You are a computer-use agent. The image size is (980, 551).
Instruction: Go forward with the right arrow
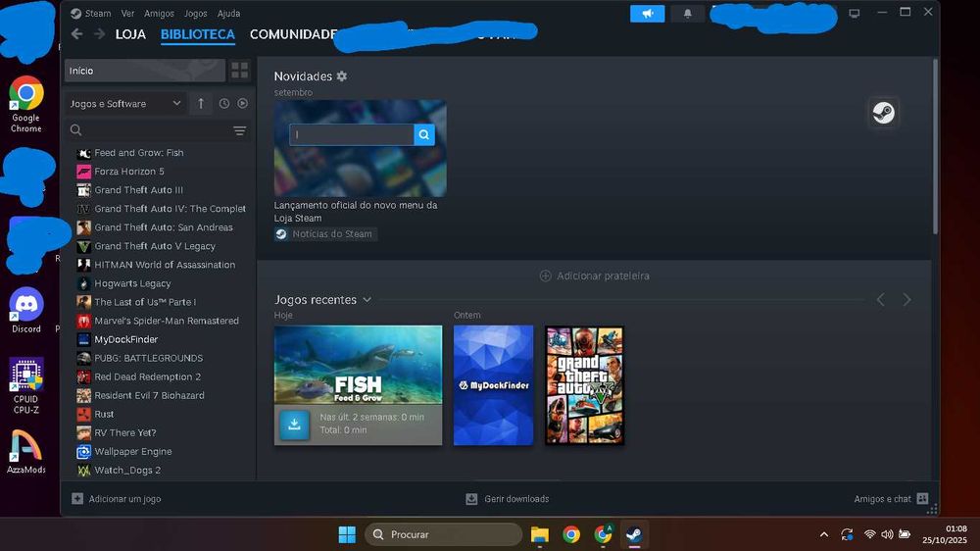point(99,33)
